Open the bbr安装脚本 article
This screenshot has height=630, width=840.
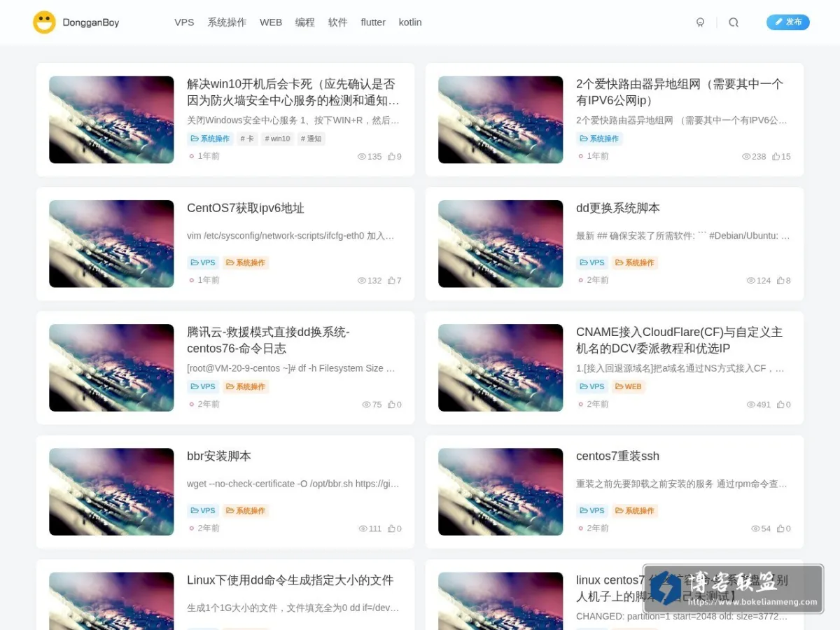tap(219, 456)
